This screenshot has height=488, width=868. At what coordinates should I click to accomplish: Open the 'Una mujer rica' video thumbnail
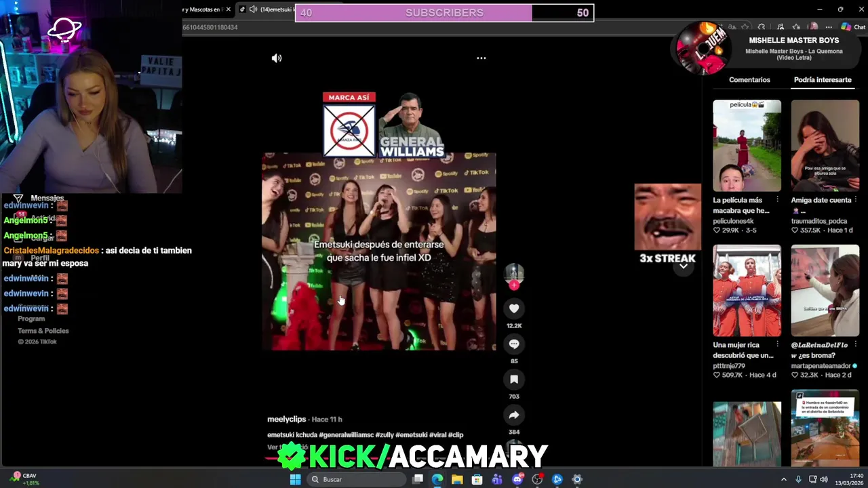747,291
